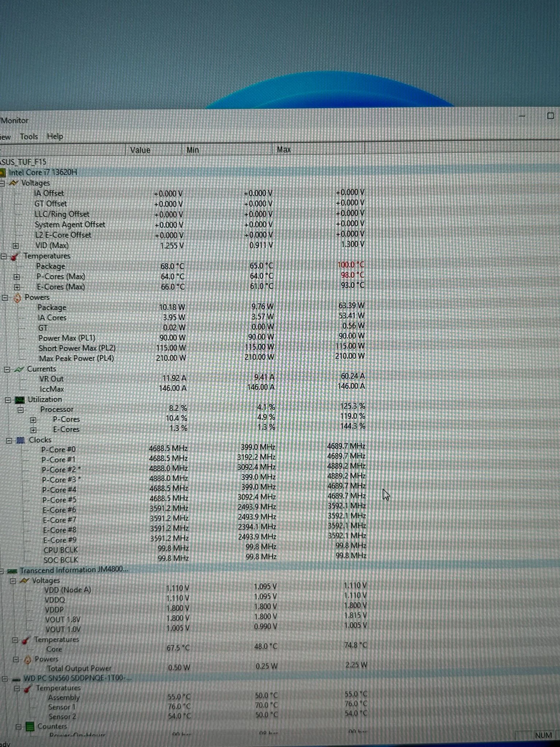Expand the VID (Max) node
Screen dimensions: 560x747
coord(16,246)
